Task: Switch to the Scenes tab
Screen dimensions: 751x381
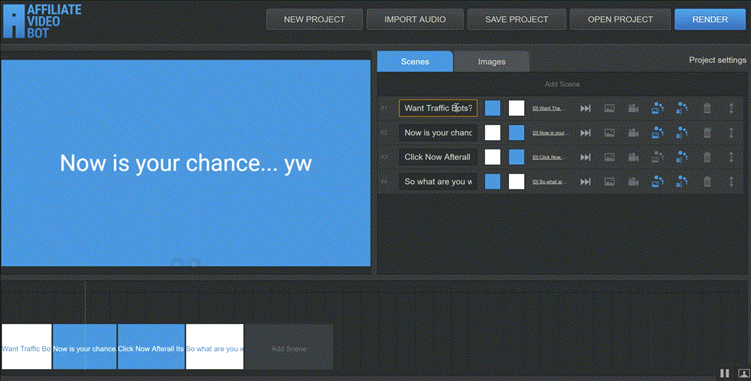Action: pos(415,61)
